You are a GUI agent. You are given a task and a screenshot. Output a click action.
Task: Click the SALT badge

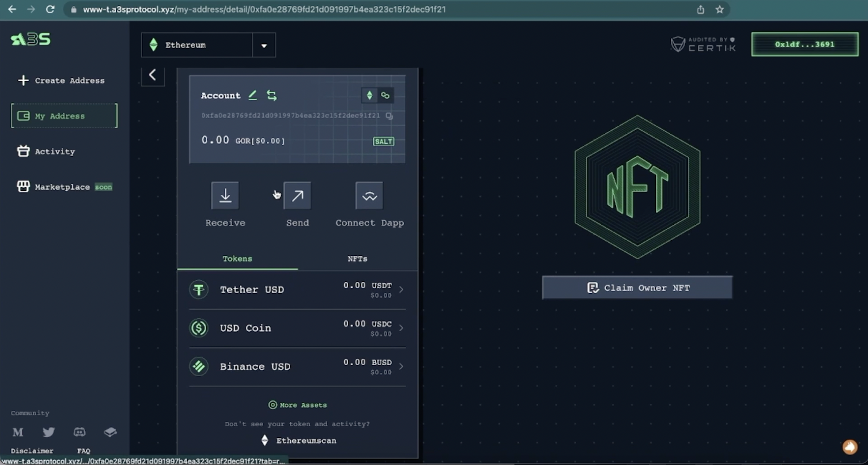384,141
